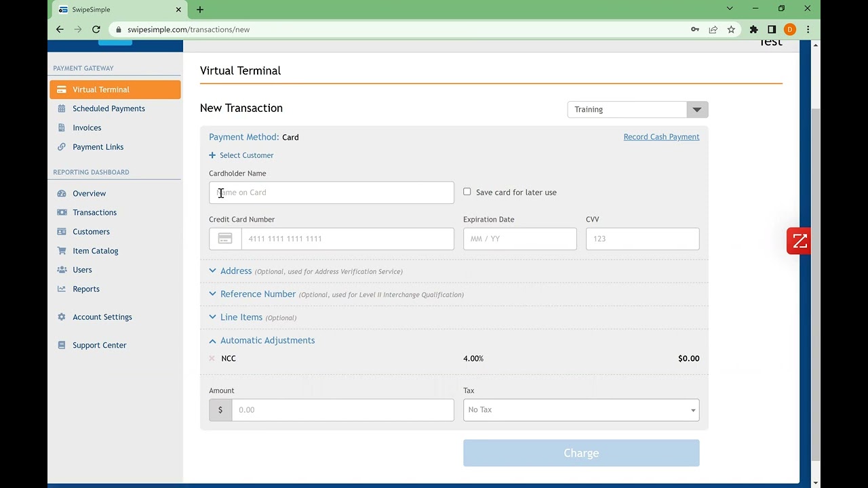Click the Virtual Terminal card icon
Screen dimensions: 868x488
(62, 89)
